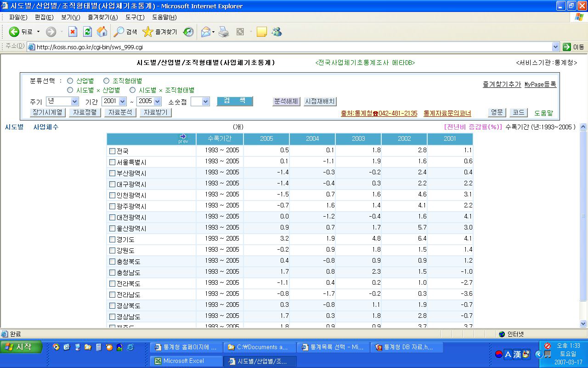Click the Go (이동) green arrow button
The width and height of the screenshot is (588, 368).
(573, 46)
